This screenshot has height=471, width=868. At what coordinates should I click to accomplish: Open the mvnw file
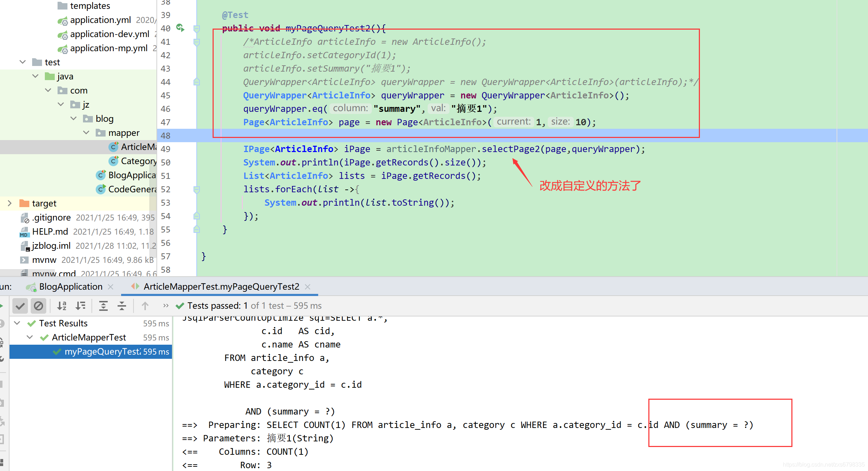tap(44, 260)
